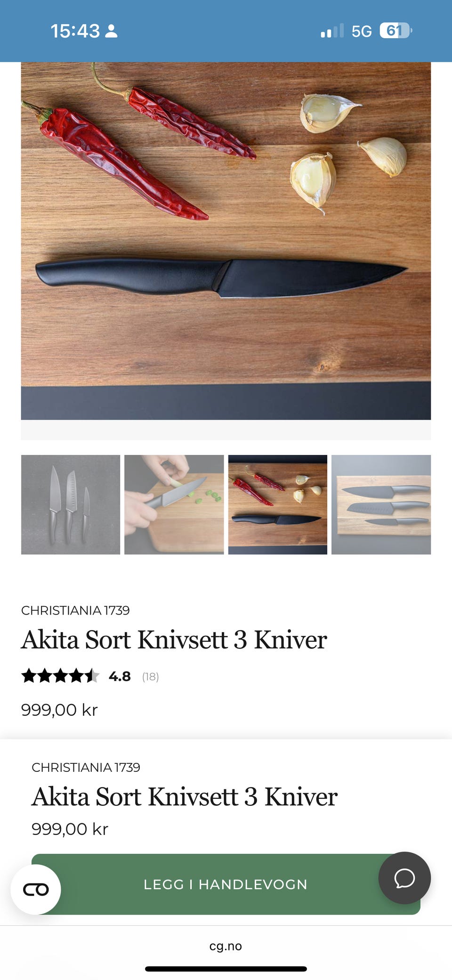
Task: Tap the 15:43 clock in status bar
Action: point(75,31)
